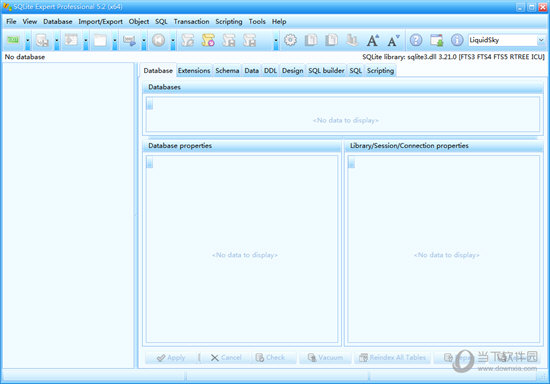This screenshot has height=384, width=550.
Task: Switch to the DDL tab
Action: pos(270,70)
